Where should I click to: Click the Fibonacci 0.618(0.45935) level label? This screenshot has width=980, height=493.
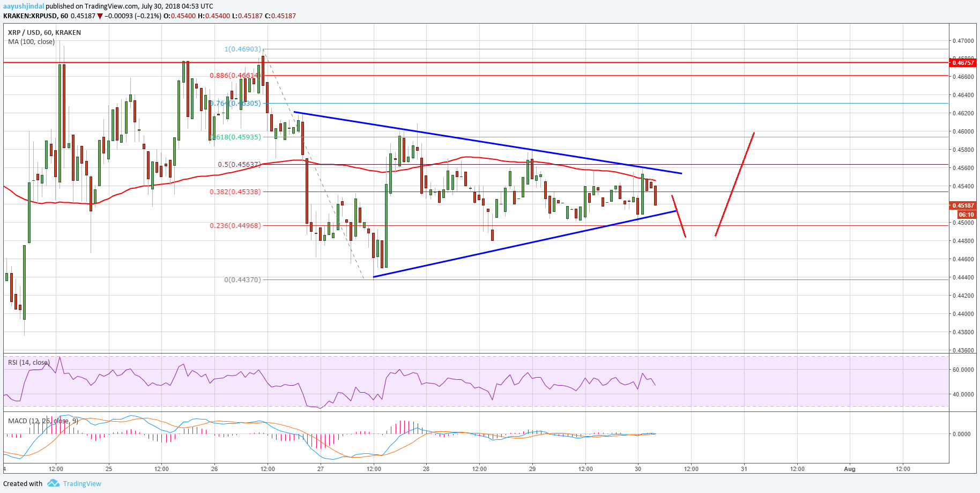[235, 137]
